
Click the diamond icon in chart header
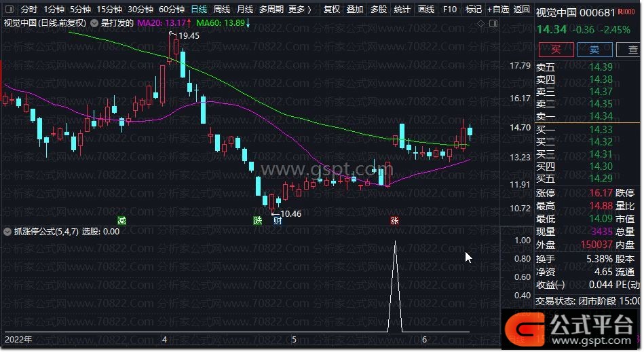tap(480, 24)
